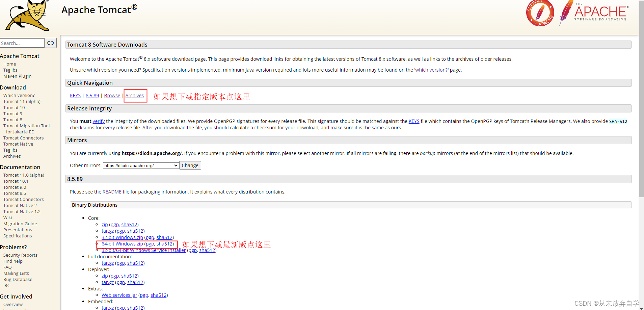Screen dimensions: 644x310
Task: Click the 'which version?' link in welcome text
Action: (431, 70)
